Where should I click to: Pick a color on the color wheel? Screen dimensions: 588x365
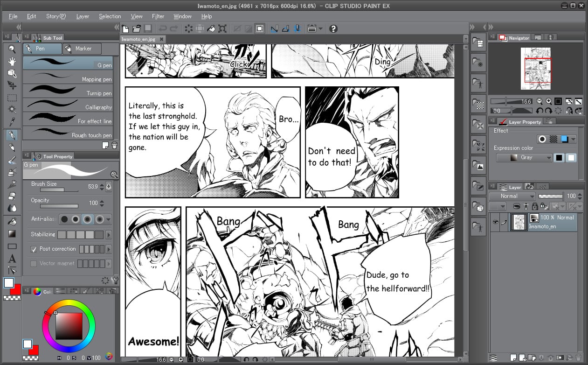click(x=69, y=326)
